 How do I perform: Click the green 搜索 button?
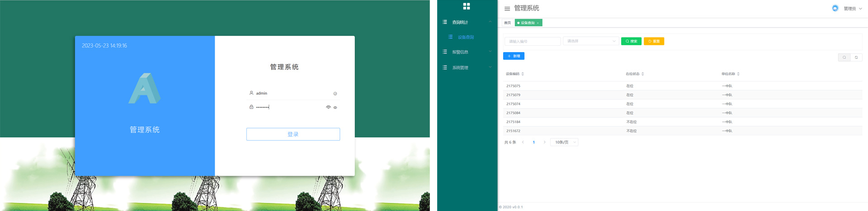pyautogui.click(x=631, y=41)
